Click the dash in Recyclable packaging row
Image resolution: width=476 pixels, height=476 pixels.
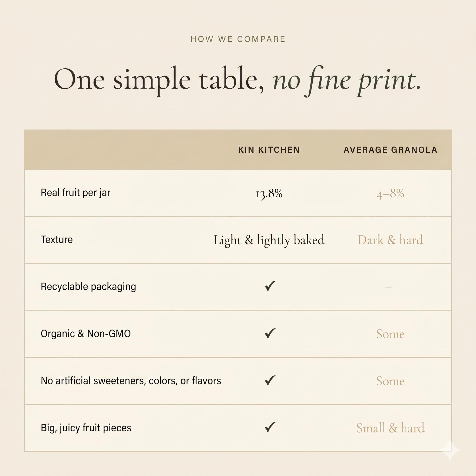[x=389, y=288]
